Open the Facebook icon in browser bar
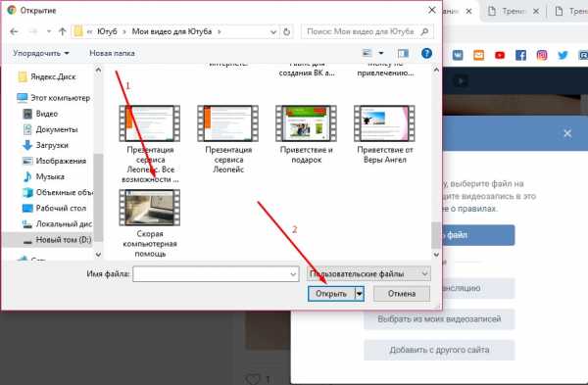The image size is (588, 385). point(520,56)
